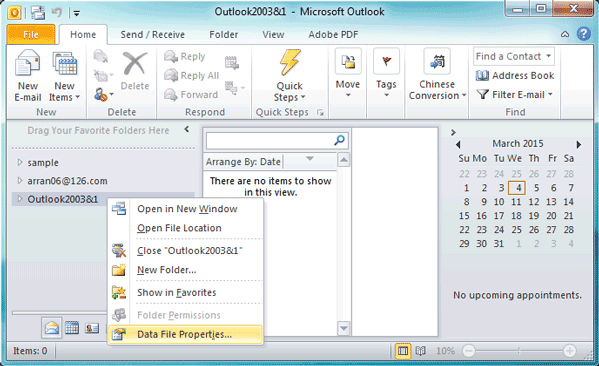Click the Meeting reply icon in Respond group
This screenshot has height=366, width=599.
(232, 62)
